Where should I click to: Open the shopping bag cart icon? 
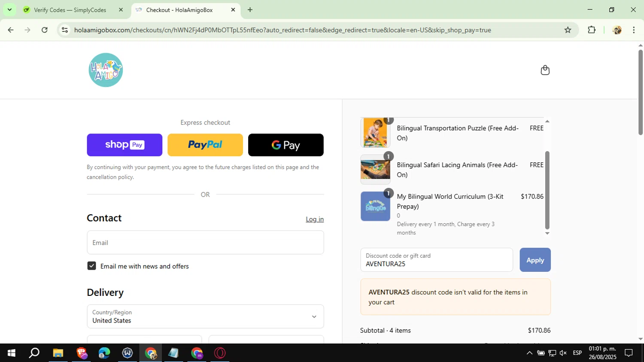(x=545, y=70)
